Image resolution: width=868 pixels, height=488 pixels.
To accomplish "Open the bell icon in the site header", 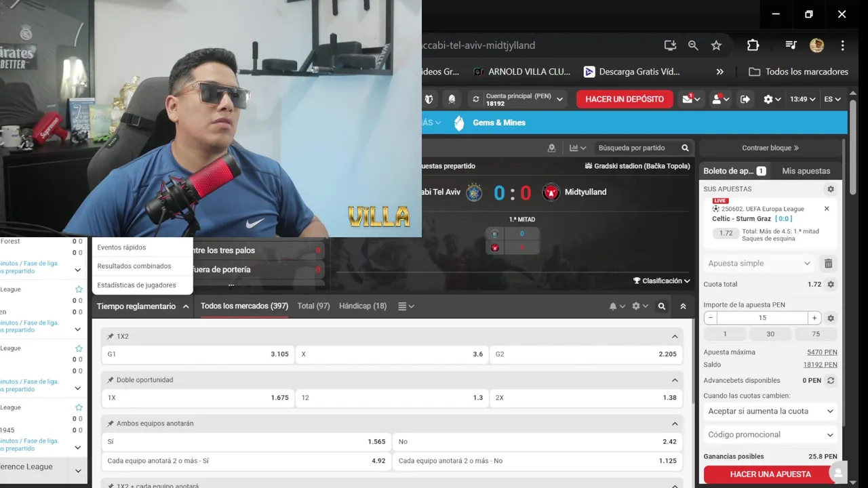I will pos(452,99).
